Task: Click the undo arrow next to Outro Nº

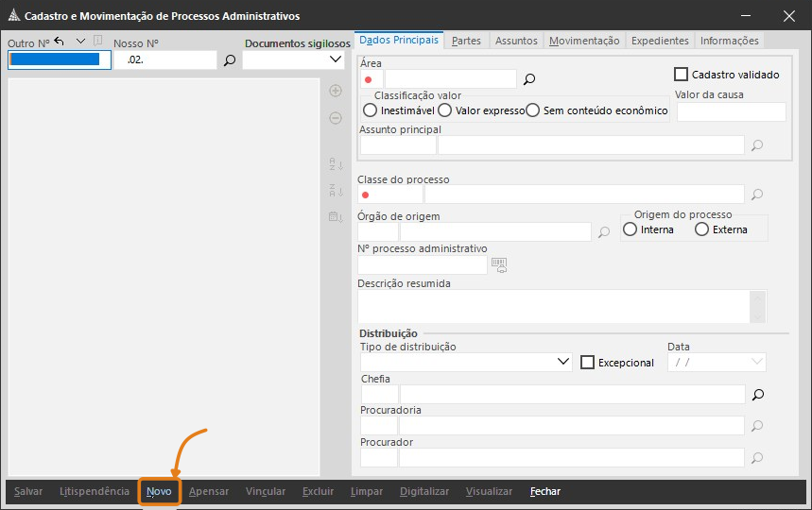Action: coord(60,42)
